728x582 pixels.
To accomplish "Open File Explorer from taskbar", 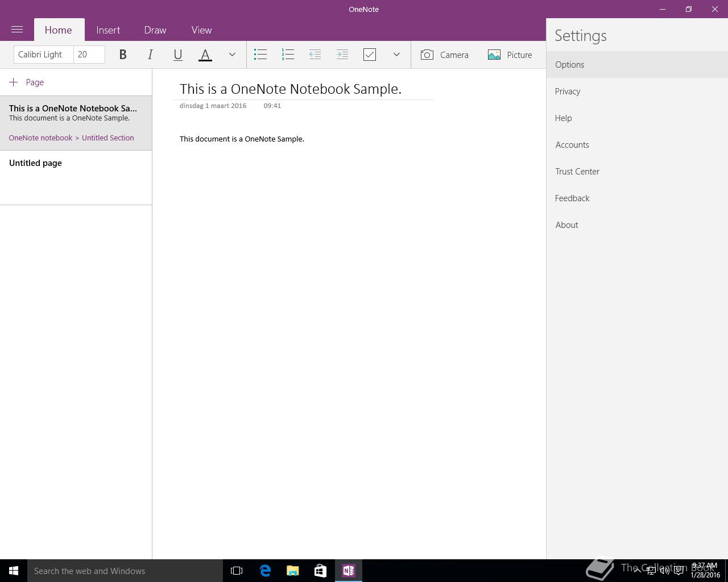I will click(x=293, y=571).
